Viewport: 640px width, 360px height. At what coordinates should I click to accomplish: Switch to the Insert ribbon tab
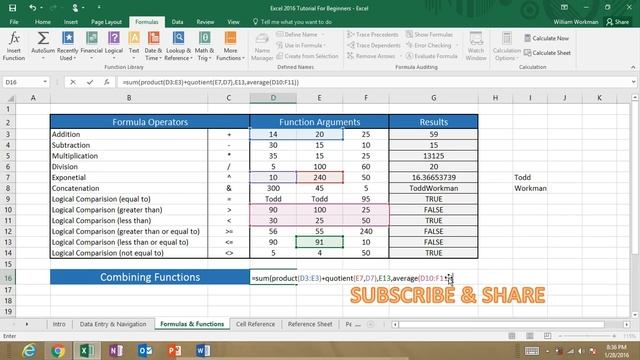click(x=71, y=22)
